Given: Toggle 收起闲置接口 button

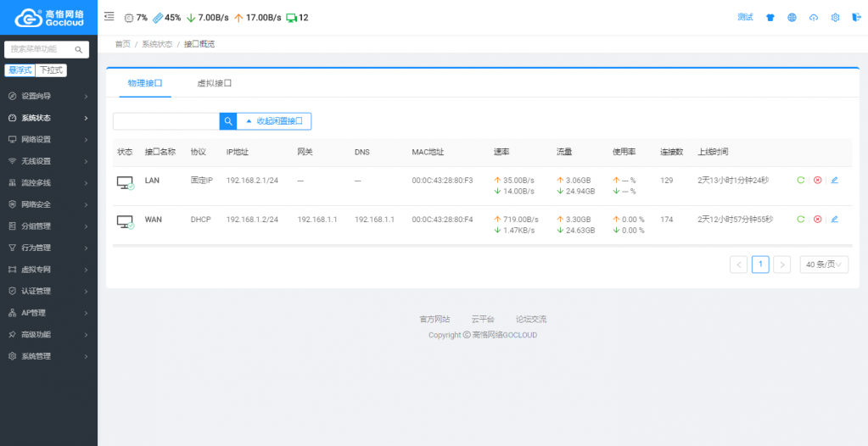Looking at the screenshot, I should 274,121.
